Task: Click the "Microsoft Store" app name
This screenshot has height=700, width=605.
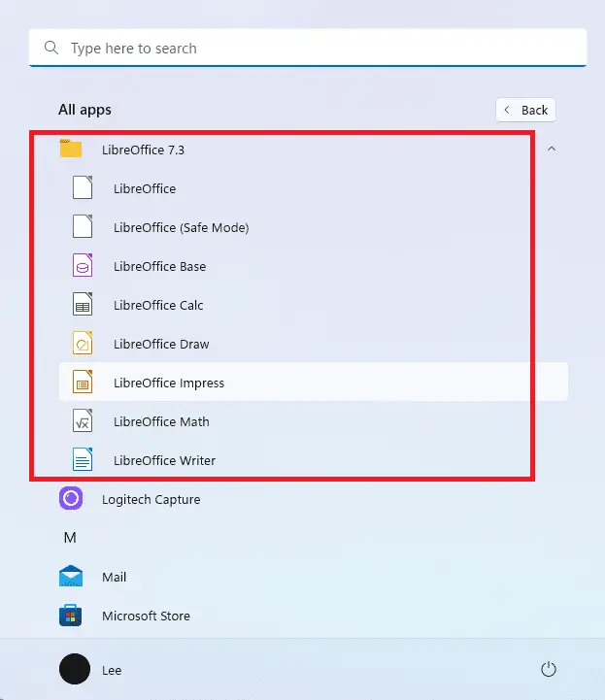Action: click(146, 617)
